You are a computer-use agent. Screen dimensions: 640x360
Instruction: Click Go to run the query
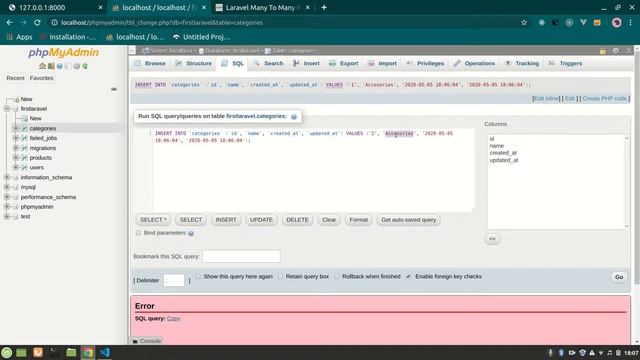coord(619,277)
